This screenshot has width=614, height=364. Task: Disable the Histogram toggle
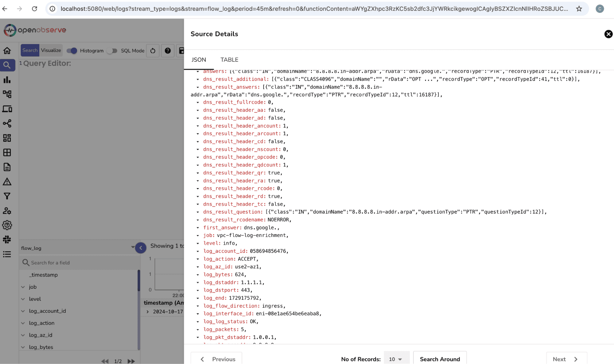pyautogui.click(x=72, y=51)
